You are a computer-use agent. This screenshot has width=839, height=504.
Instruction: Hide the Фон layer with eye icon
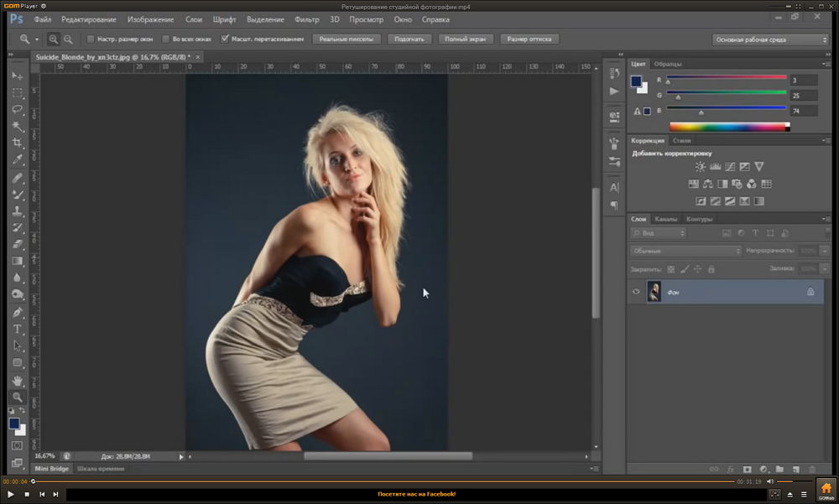(636, 292)
